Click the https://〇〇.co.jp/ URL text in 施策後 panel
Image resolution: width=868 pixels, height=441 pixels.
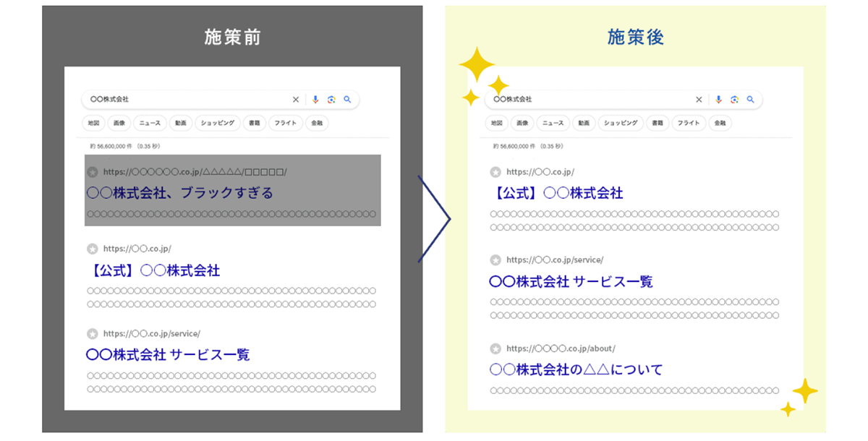pos(540,172)
